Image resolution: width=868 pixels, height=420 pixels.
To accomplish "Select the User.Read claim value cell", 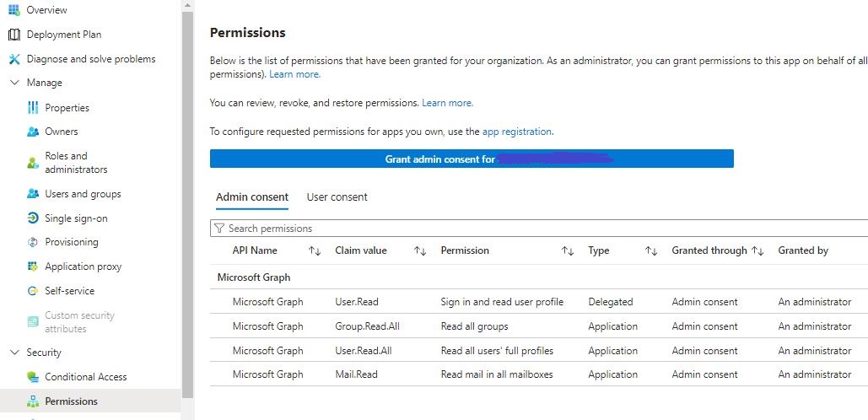I will (357, 302).
